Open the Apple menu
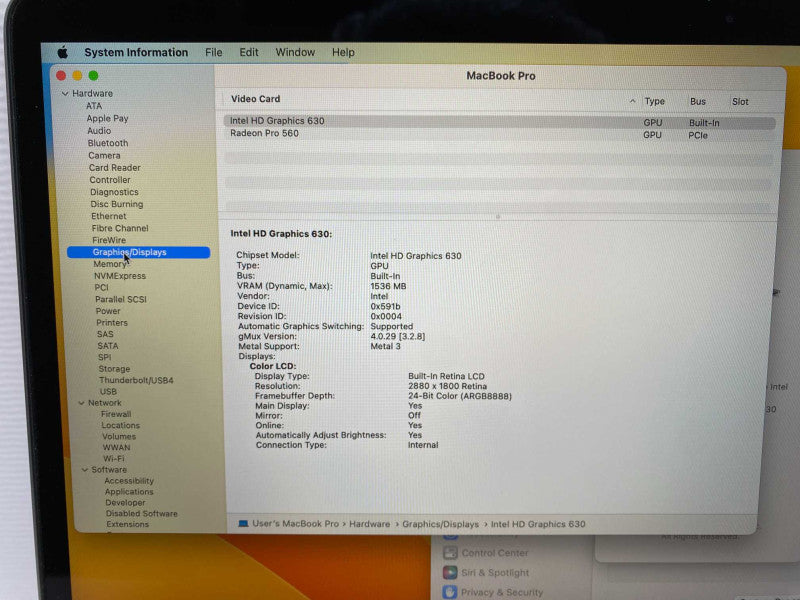The height and width of the screenshot is (600, 800). pyautogui.click(x=63, y=52)
